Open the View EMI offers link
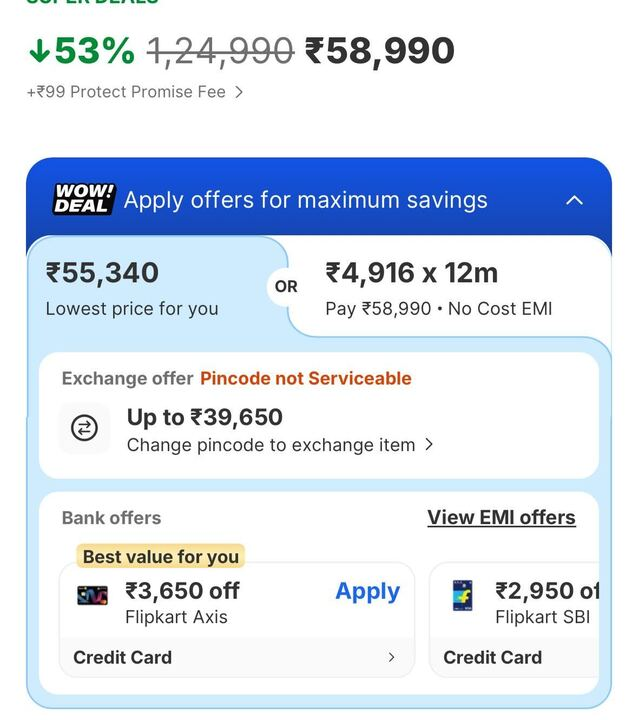This screenshot has height=720, width=638. click(501, 517)
